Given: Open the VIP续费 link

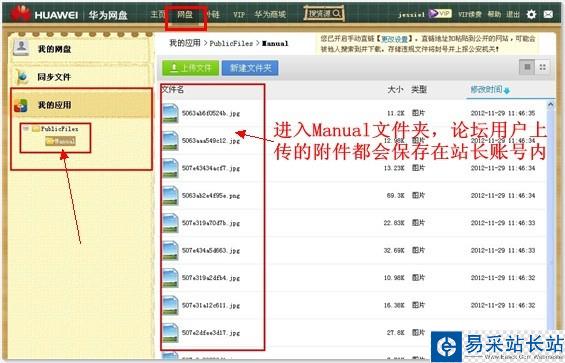Looking at the screenshot, I should click(x=470, y=14).
